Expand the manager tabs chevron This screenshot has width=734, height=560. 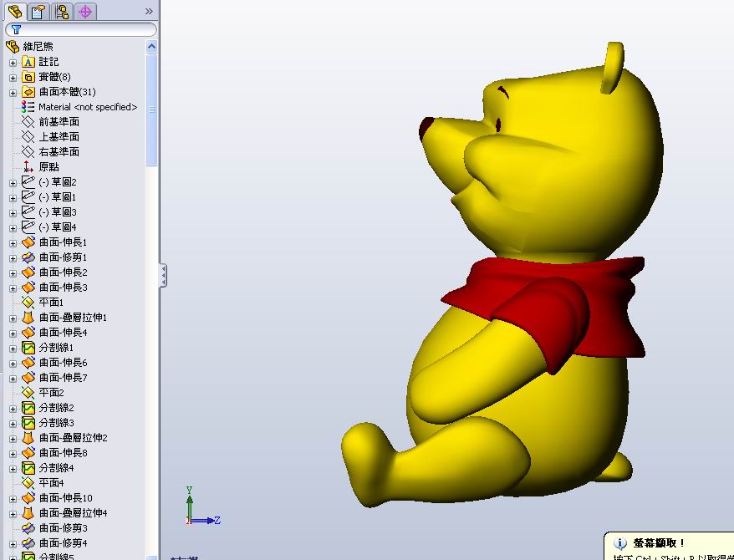tap(149, 11)
